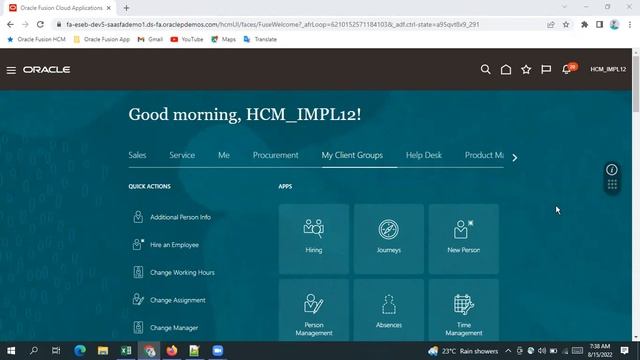Open Microsoft Edge from taskbar
Viewport: 640px width, 360px height.
[x=80, y=351]
